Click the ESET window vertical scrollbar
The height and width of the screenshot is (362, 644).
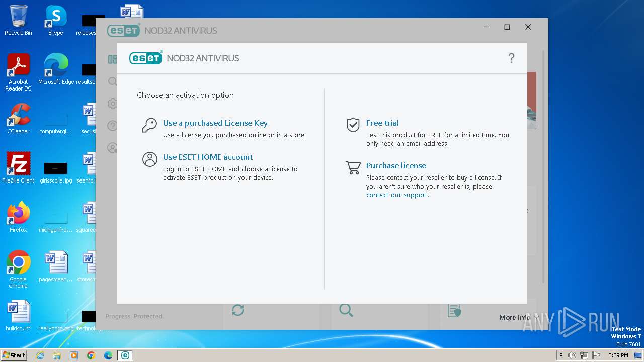click(x=543, y=166)
